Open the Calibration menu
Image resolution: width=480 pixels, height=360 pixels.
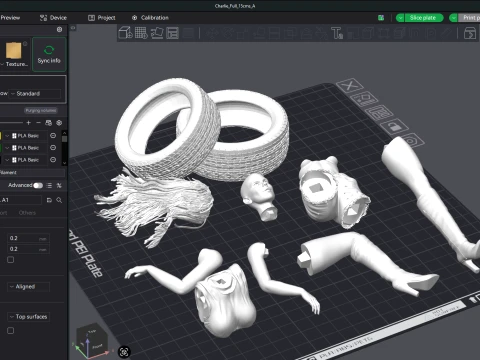click(150, 18)
